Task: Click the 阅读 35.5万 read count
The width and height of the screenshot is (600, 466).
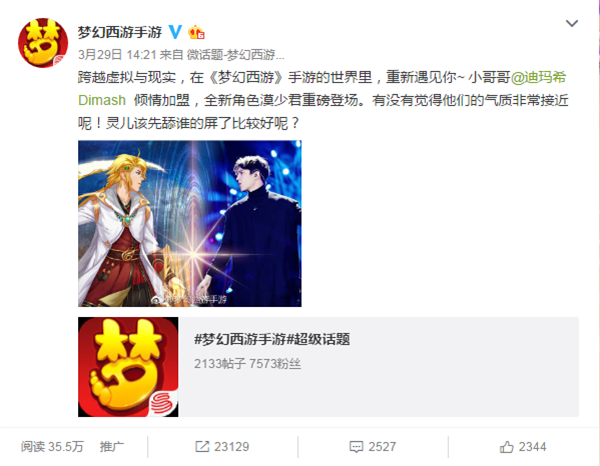Action: pos(52,446)
